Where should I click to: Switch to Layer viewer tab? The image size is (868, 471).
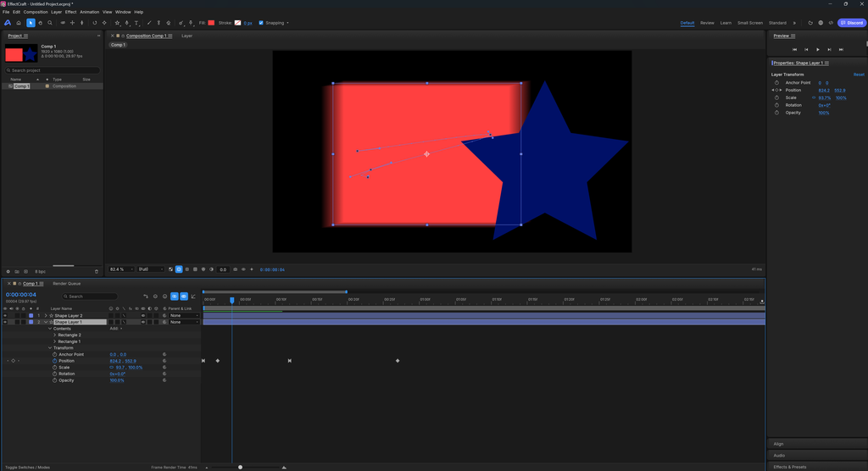click(187, 36)
